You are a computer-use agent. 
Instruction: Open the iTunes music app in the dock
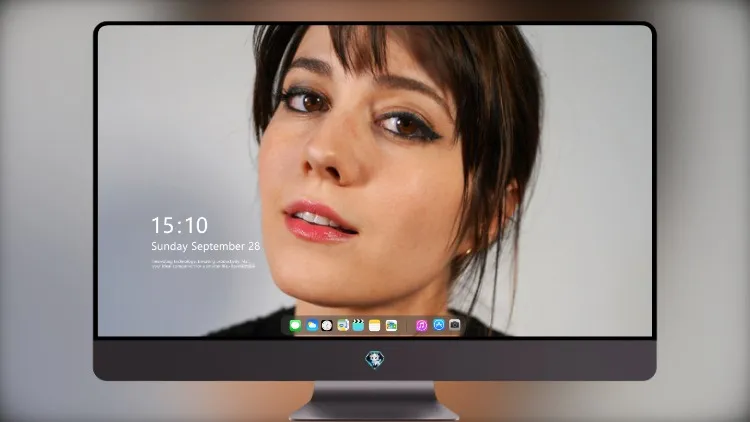point(421,325)
